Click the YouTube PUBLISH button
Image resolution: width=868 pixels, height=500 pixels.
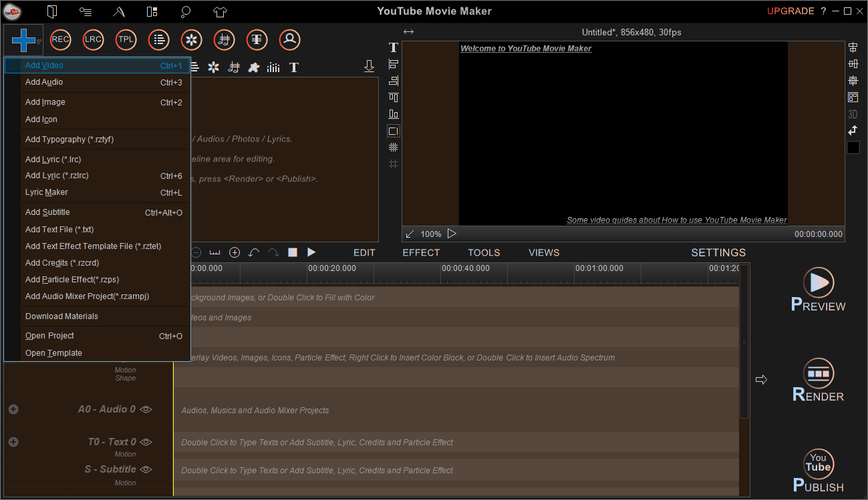pos(818,471)
